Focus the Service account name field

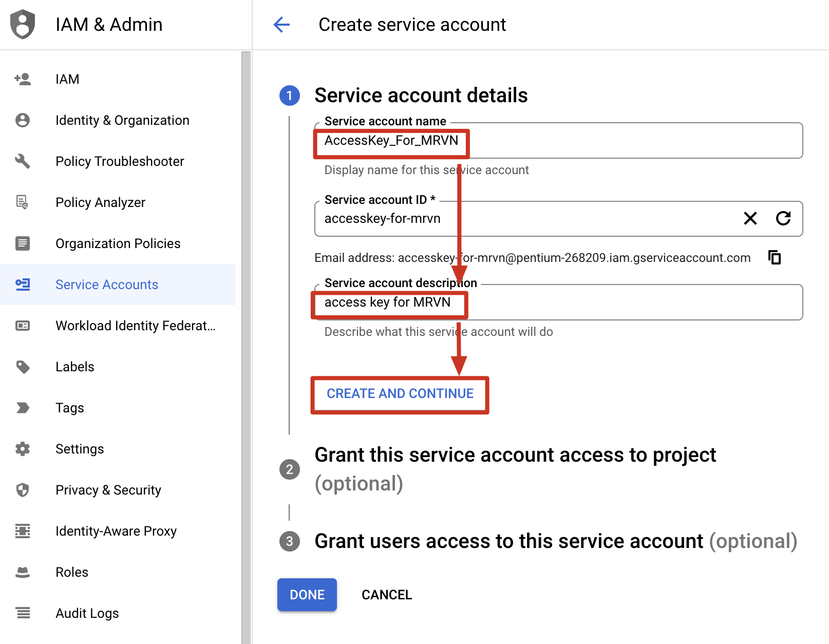558,140
